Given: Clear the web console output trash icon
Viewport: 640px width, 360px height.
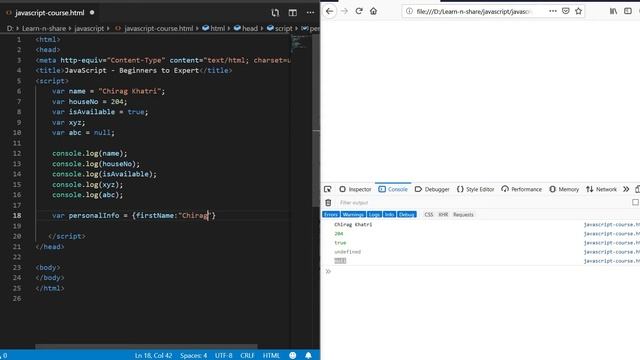Looking at the screenshot, I should 328,202.
